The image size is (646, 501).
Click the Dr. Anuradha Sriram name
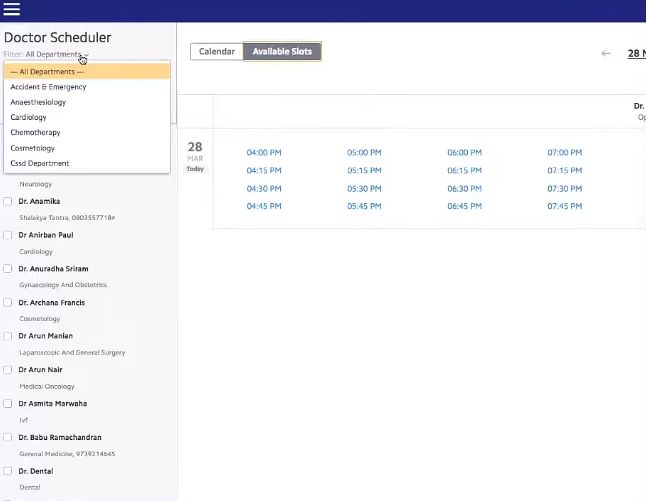point(53,269)
